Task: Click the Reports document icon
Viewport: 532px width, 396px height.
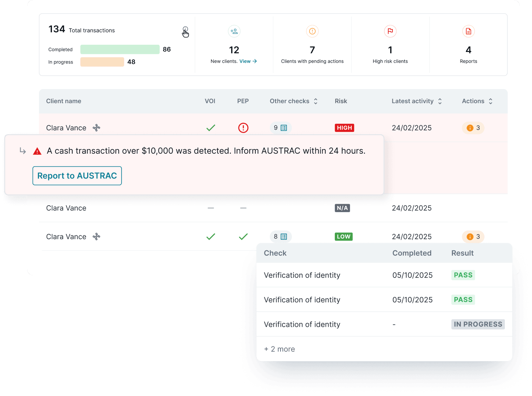Action: (469, 31)
